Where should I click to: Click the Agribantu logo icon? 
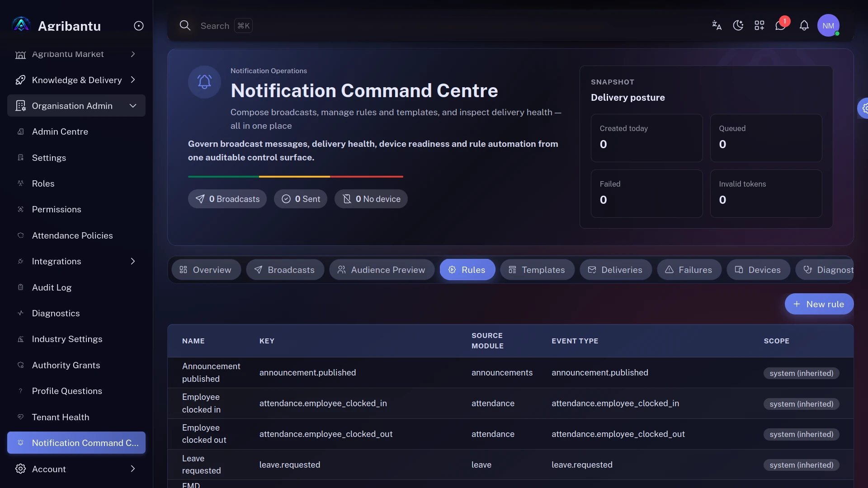21,25
